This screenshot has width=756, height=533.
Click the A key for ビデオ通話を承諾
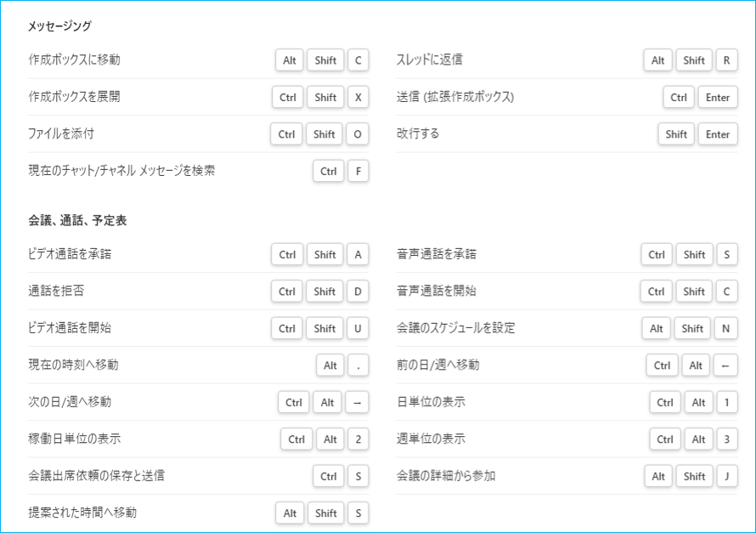(358, 254)
